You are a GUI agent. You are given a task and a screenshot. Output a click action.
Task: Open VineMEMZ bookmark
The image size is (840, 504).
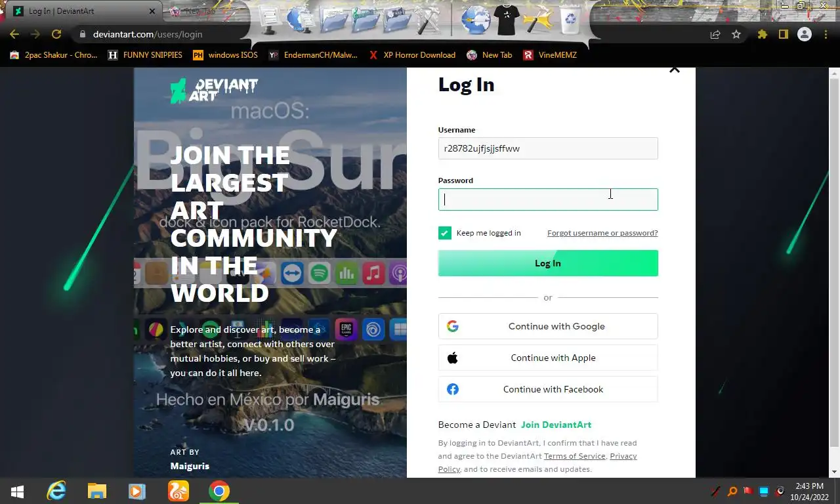click(x=550, y=55)
